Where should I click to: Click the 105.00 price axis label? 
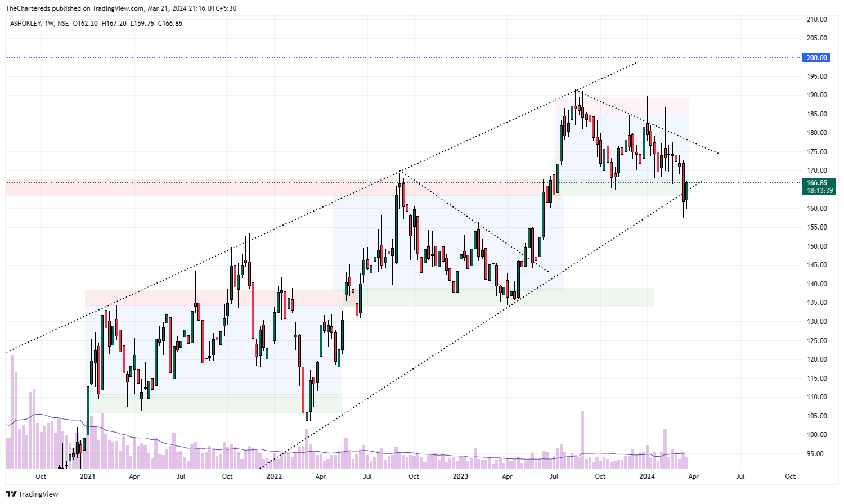click(x=817, y=416)
